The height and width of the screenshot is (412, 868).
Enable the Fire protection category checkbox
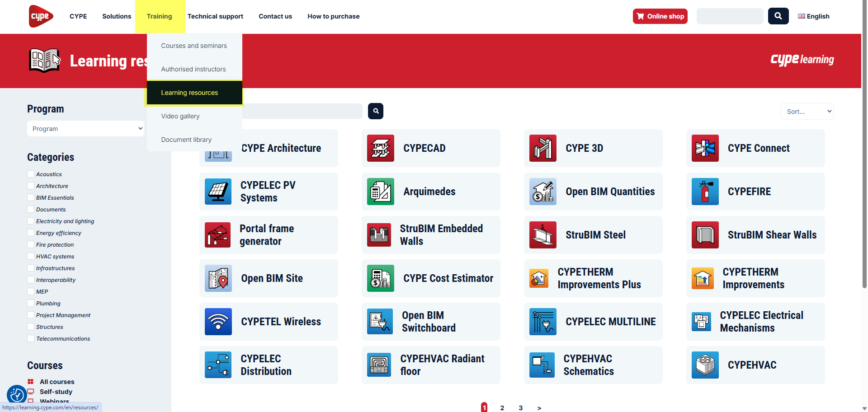click(31, 244)
